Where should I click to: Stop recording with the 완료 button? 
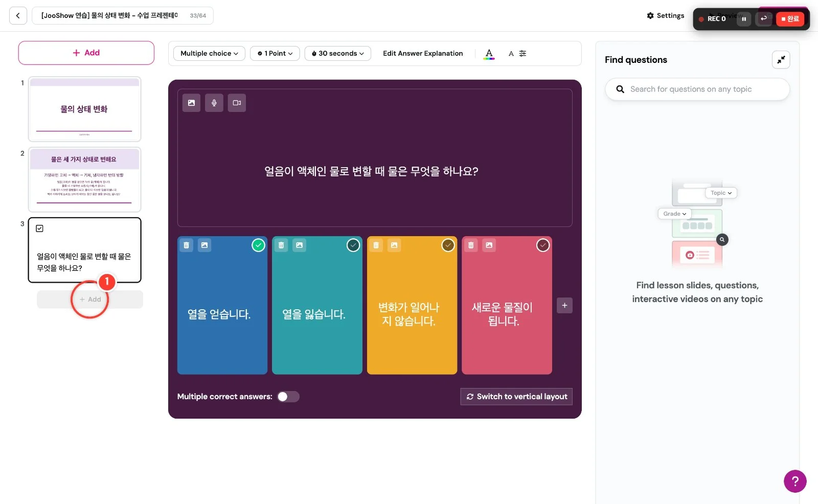coord(790,19)
